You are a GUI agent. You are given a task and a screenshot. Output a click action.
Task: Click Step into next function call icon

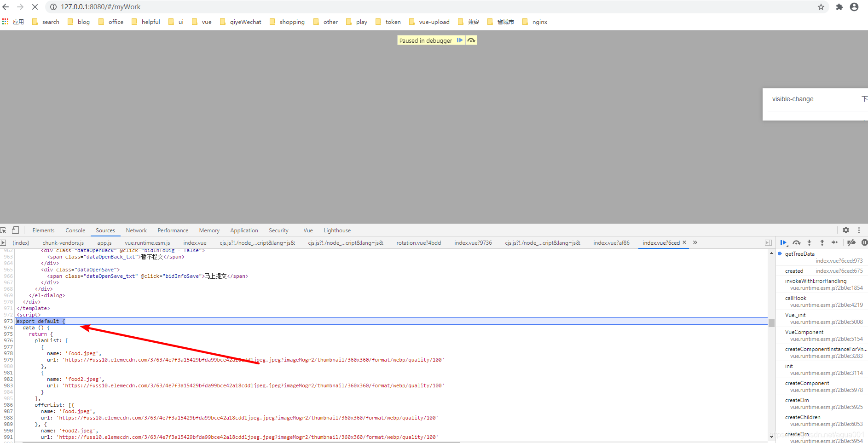(809, 242)
